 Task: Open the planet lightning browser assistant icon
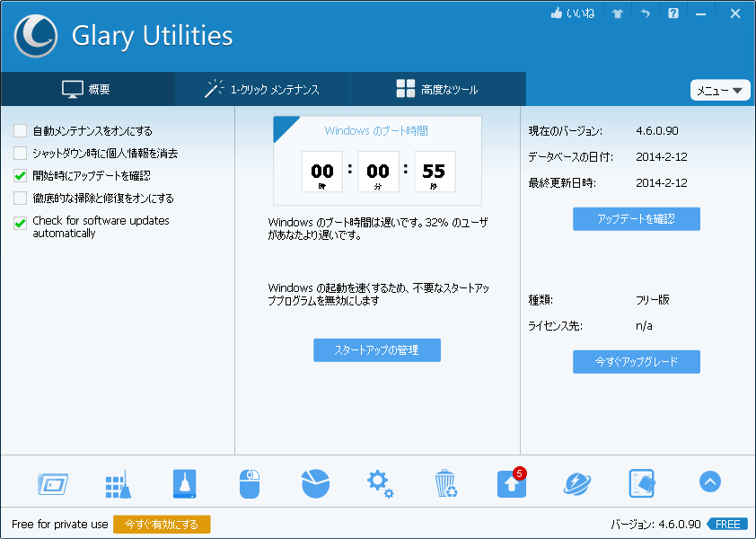(x=577, y=484)
